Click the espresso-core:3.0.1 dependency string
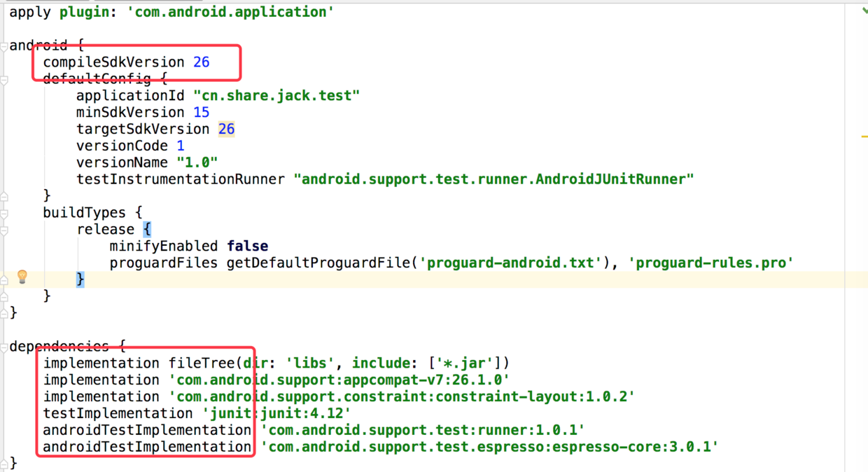This screenshot has width=868, height=472. 489,447
